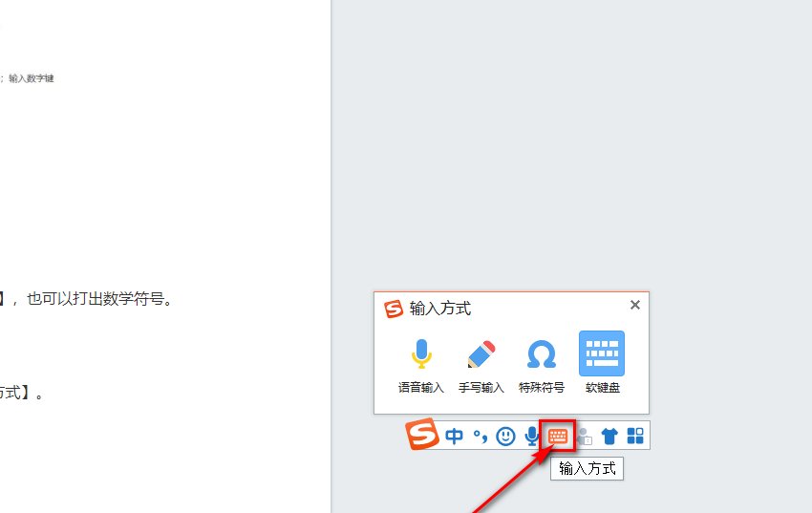
Task: Open the special symbols (特殊符号) panel
Action: point(541,365)
